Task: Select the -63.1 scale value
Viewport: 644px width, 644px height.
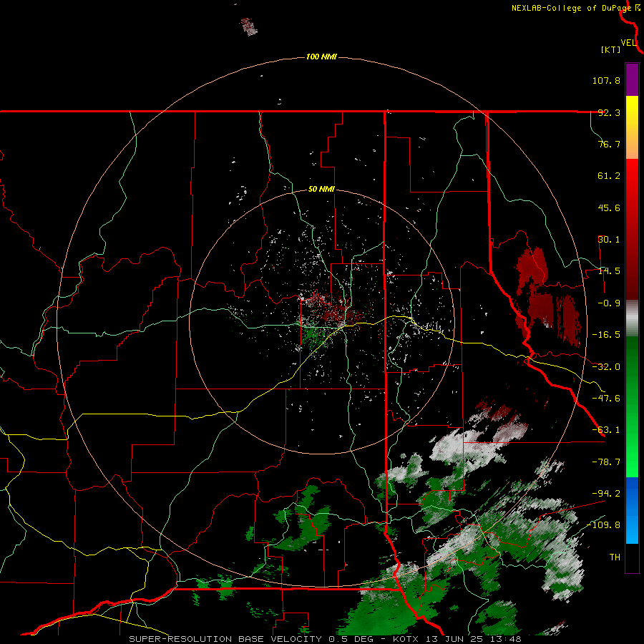Action: [x=606, y=430]
